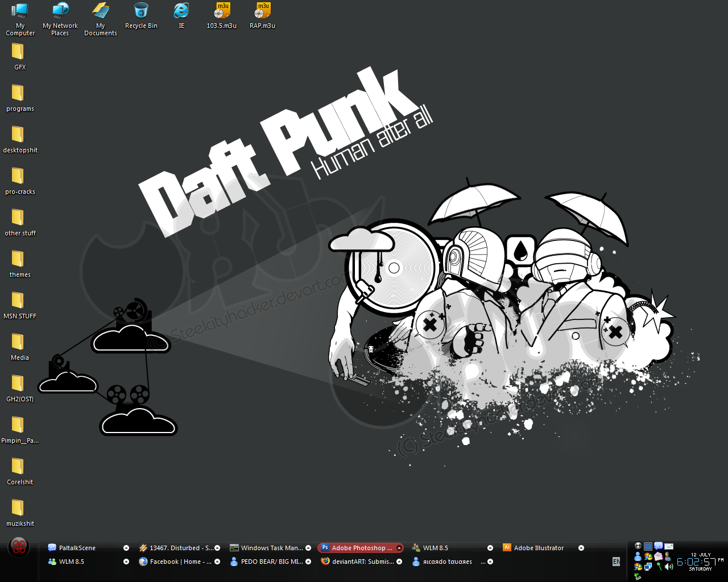Select the GFX folder

pyautogui.click(x=20, y=57)
